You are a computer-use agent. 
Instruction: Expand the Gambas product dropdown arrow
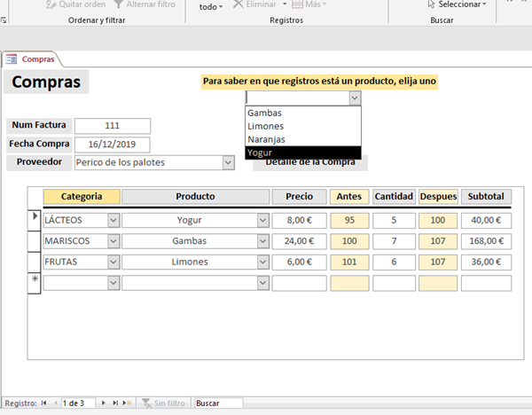tap(262, 240)
